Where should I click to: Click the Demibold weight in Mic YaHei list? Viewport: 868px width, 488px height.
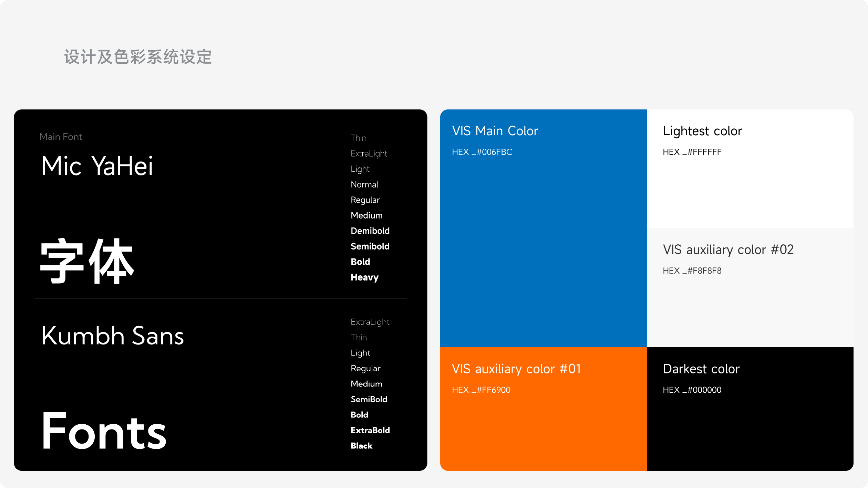370,231
